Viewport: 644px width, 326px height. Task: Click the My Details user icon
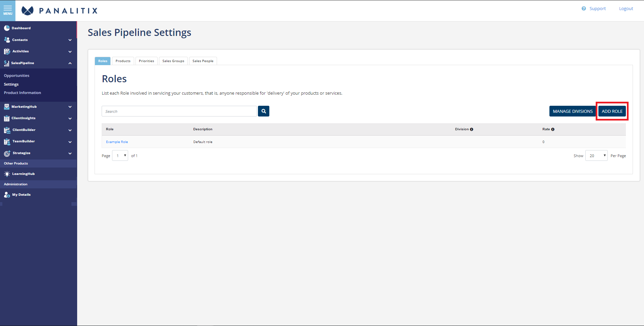tap(7, 195)
